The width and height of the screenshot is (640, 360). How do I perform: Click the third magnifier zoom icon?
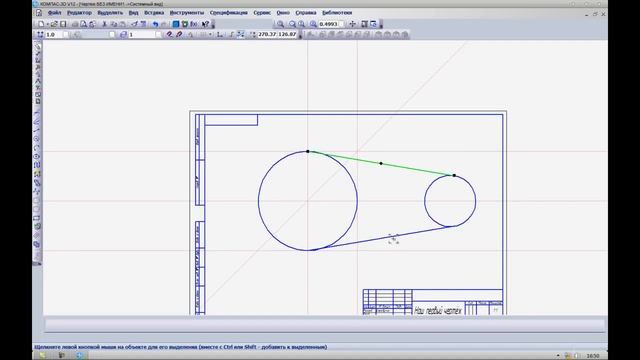pyautogui.click(x=302, y=24)
